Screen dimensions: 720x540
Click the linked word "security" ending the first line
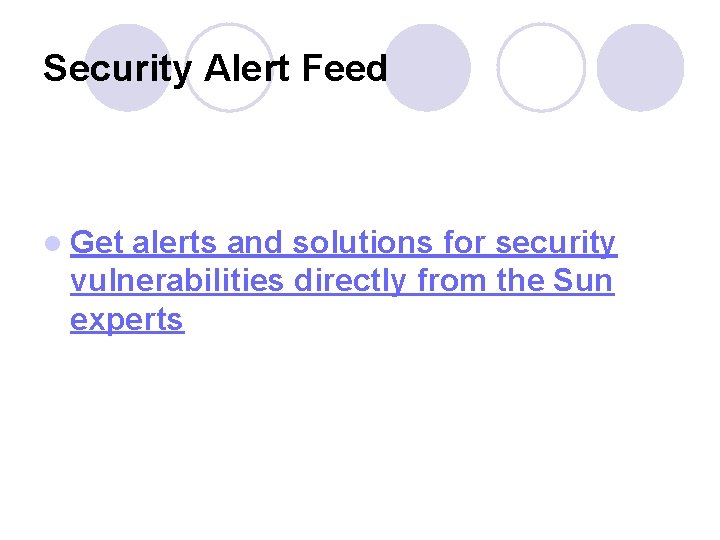pyautogui.click(x=556, y=243)
